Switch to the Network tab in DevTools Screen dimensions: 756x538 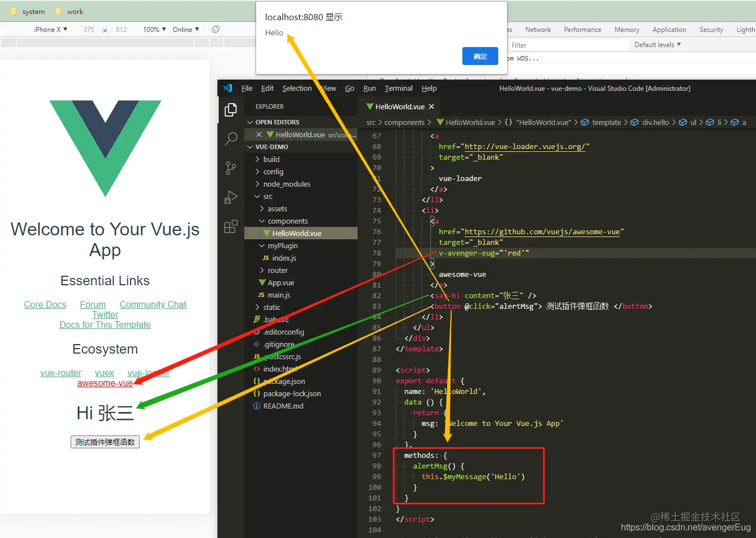coord(538,30)
